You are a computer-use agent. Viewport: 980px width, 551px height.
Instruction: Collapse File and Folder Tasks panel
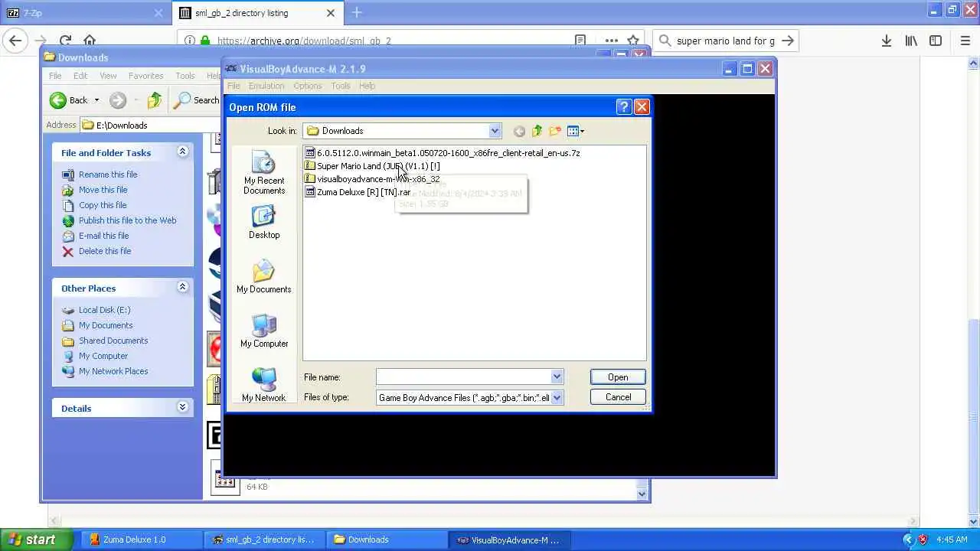click(x=182, y=152)
